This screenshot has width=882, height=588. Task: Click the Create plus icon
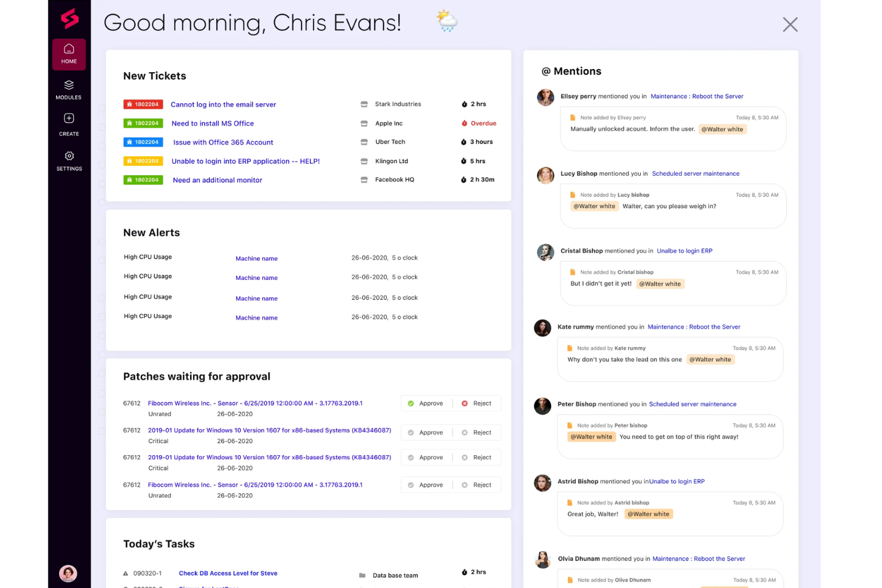[69, 119]
